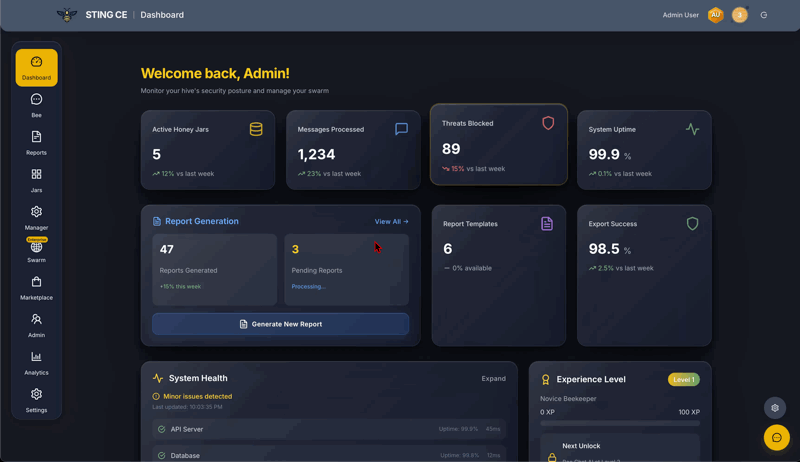Click the Experience Level XP progress bar
The width and height of the screenshot is (800, 462).
click(619, 423)
